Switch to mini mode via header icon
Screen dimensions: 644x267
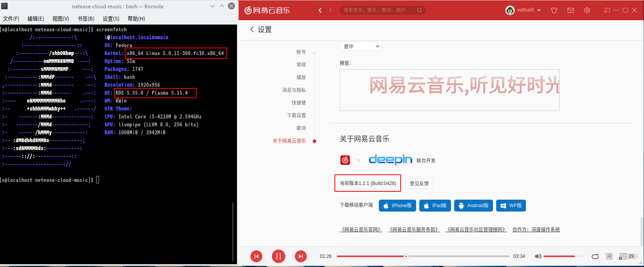(x=607, y=10)
